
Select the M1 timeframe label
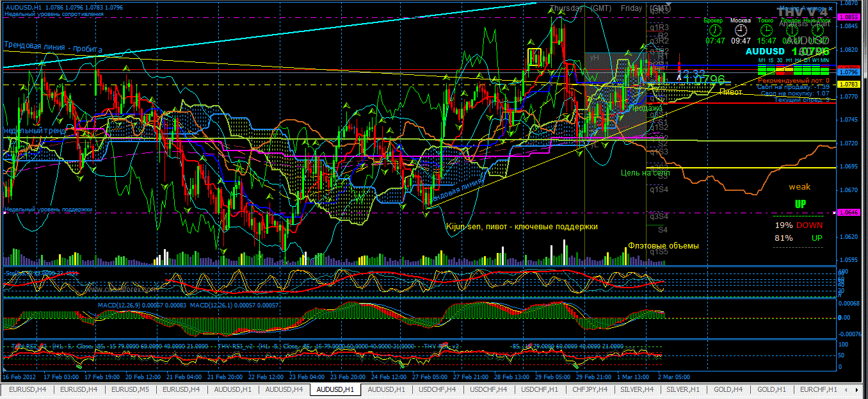tap(762, 60)
